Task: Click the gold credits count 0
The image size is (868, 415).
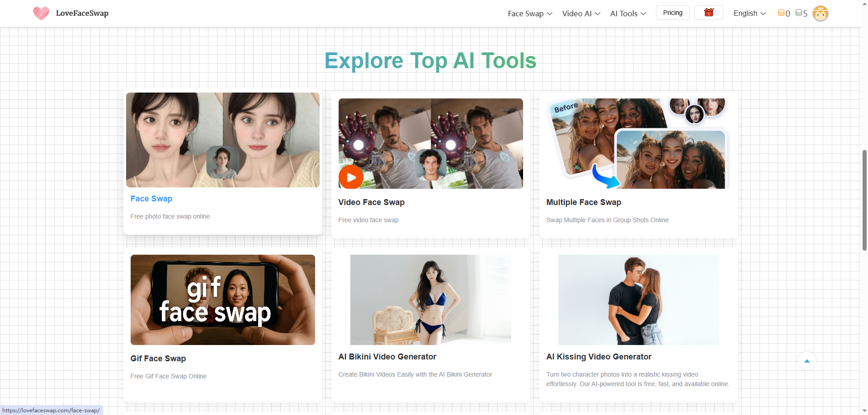Action: point(788,14)
